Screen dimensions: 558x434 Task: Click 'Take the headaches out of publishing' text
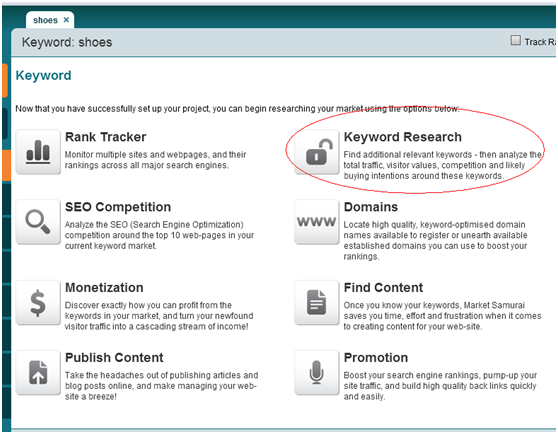[162, 386]
